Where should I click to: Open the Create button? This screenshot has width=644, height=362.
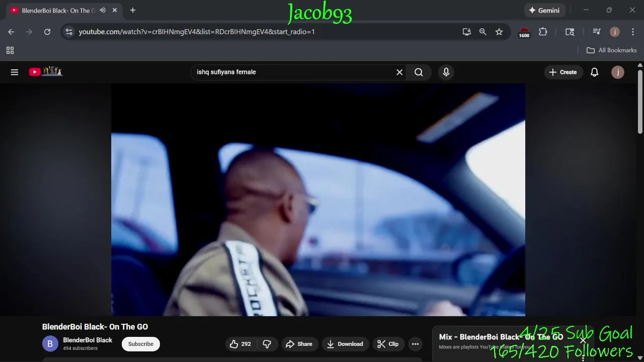563,72
